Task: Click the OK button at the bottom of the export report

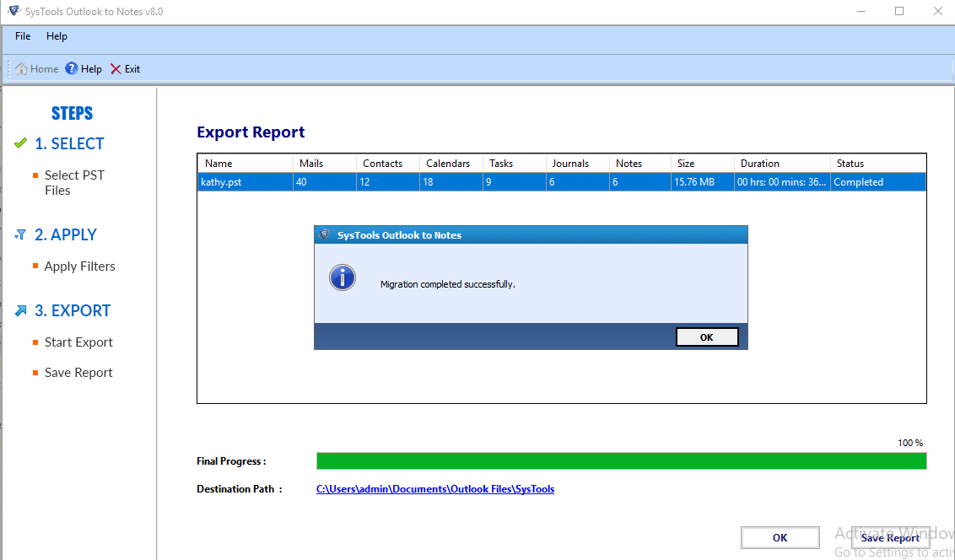Action: coord(780,538)
